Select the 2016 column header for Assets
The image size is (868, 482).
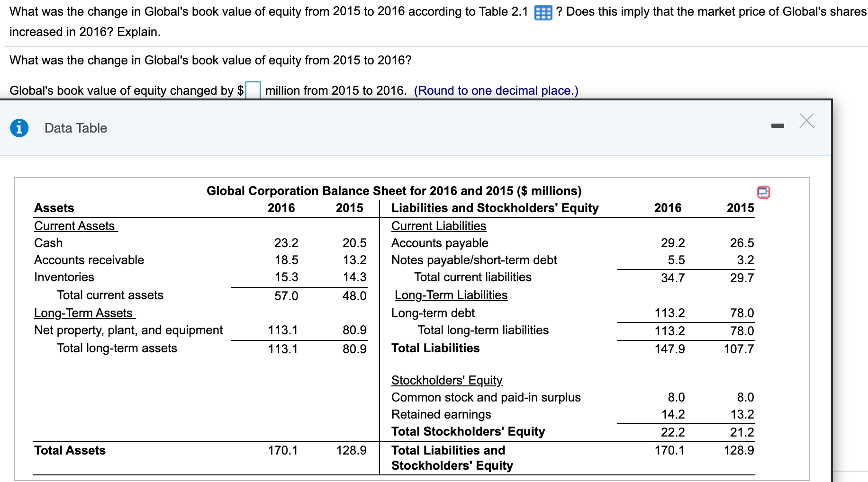coord(281,208)
